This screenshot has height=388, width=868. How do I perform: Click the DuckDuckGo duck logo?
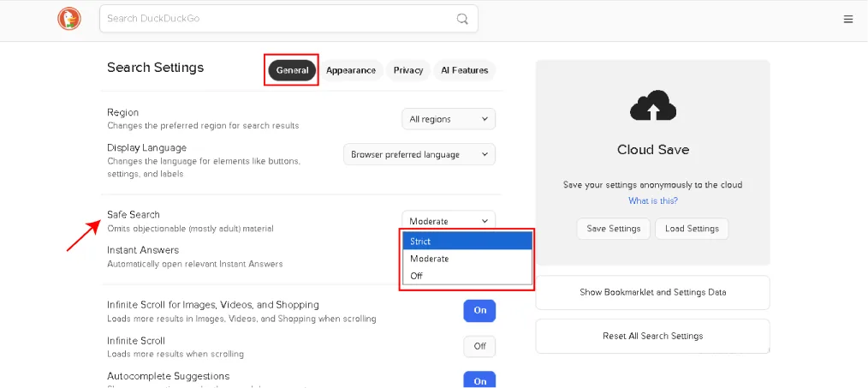[69, 19]
